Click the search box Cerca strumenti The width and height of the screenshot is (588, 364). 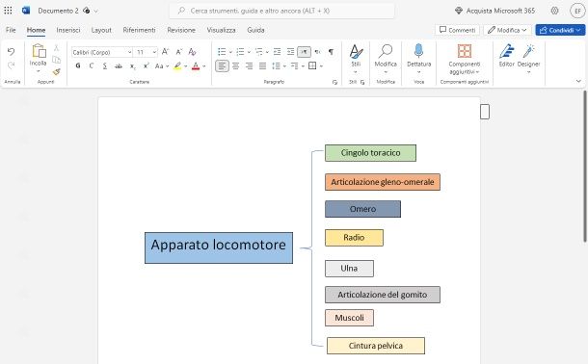click(x=282, y=11)
